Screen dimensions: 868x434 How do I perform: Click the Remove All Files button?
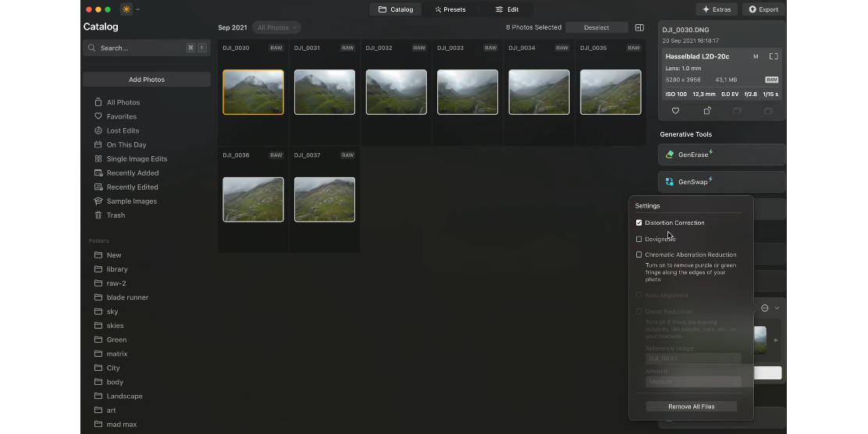tap(691, 406)
